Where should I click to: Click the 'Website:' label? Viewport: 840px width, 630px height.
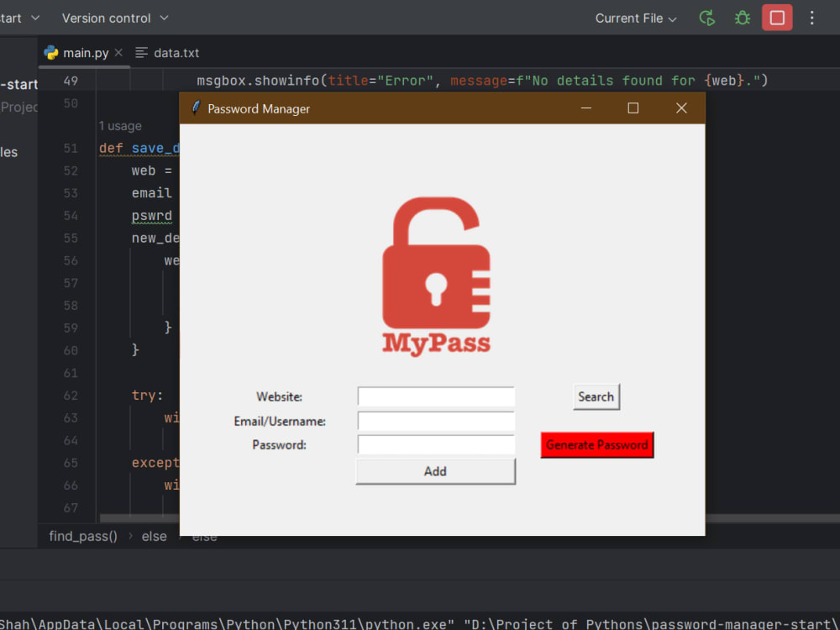(279, 397)
